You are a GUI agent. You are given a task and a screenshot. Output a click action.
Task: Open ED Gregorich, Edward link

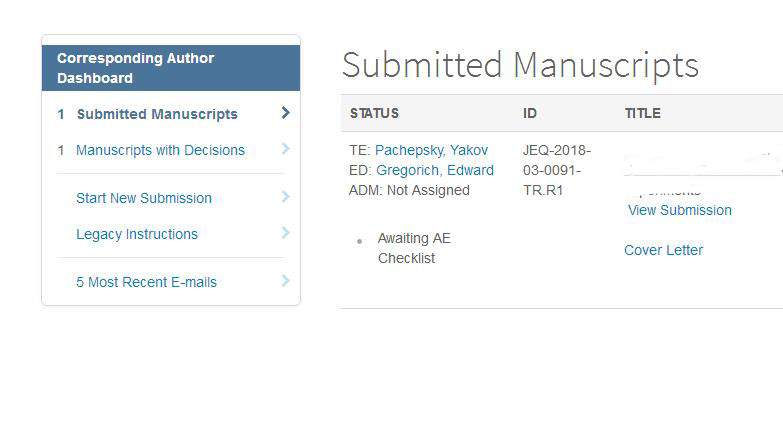tap(434, 170)
